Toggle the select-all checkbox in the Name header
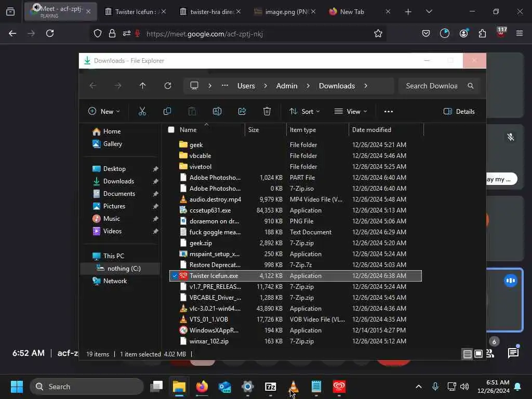The image size is (532, 399). point(171,129)
